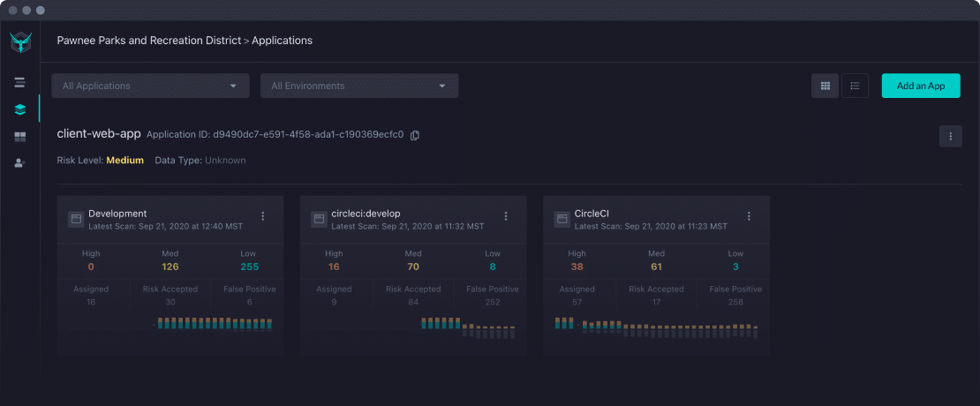Screen dimensions: 980x406
Task: Click Low count 8 in circleci:develop
Action: pyautogui.click(x=493, y=267)
